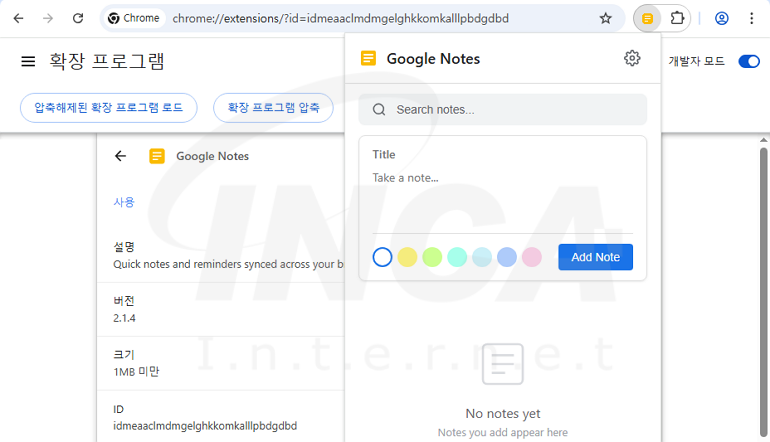Open the Chrome profile avatar
This screenshot has height=442, width=770.
[x=721, y=18]
